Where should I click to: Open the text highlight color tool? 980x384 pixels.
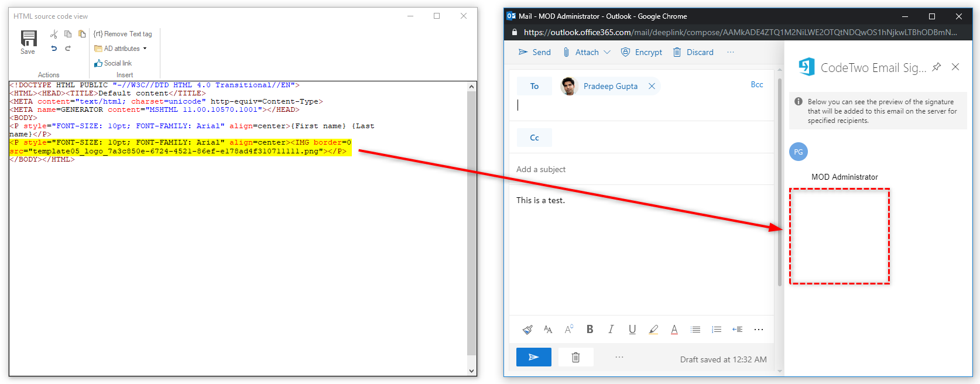click(x=653, y=330)
